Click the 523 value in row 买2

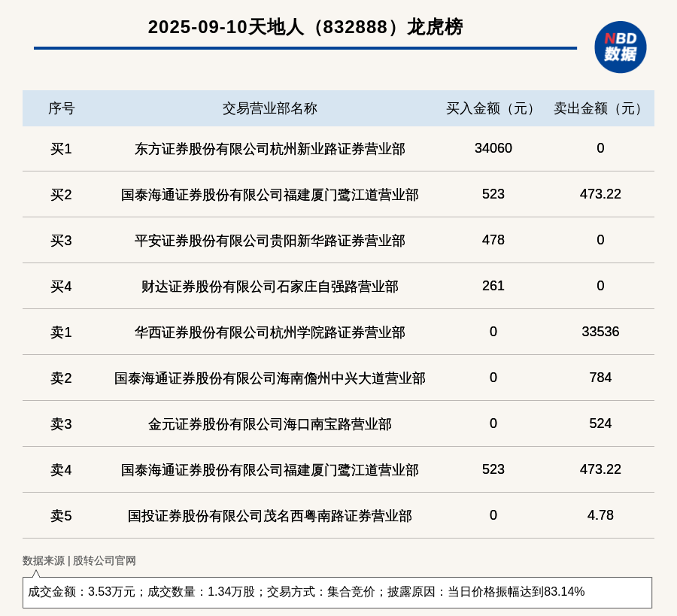(493, 194)
